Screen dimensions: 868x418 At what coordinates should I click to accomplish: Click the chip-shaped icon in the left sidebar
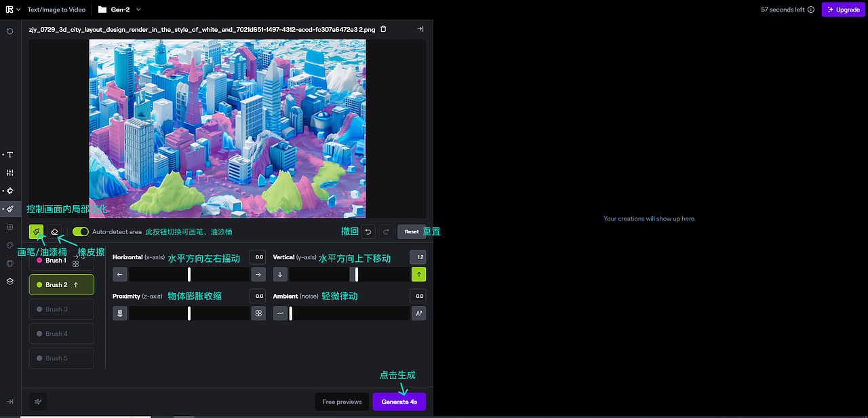pyautogui.click(x=9, y=227)
